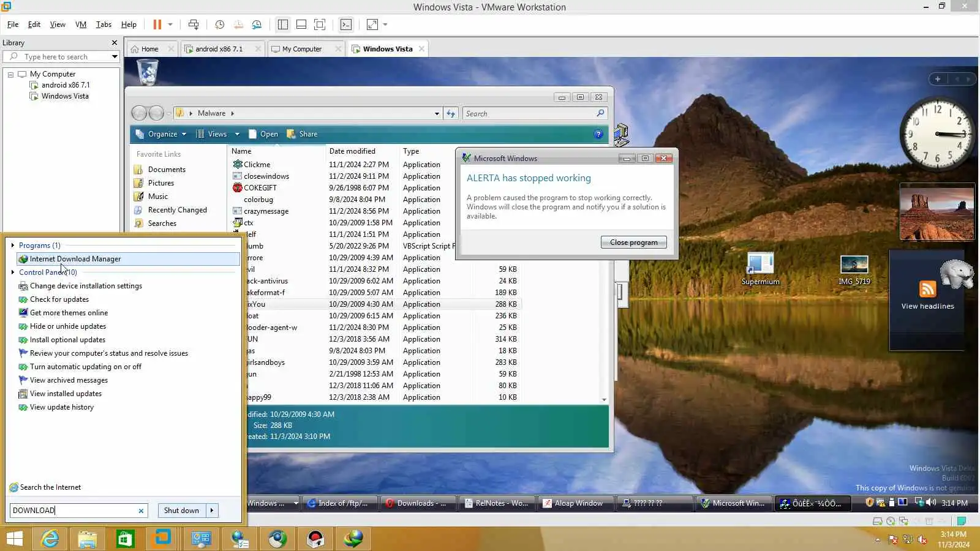Image resolution: width=980 pixels, height=551 pixels.
Task: Open the File menu in VMware
Action: click(13, 24)
